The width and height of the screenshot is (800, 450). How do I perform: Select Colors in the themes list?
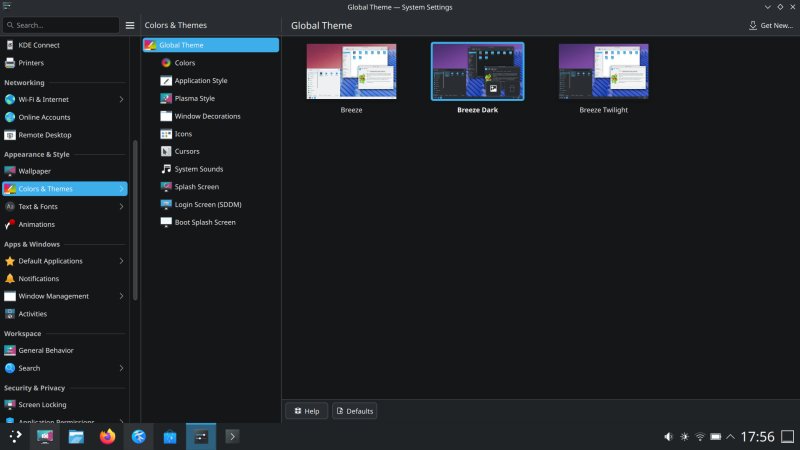[x=211, y=63]
